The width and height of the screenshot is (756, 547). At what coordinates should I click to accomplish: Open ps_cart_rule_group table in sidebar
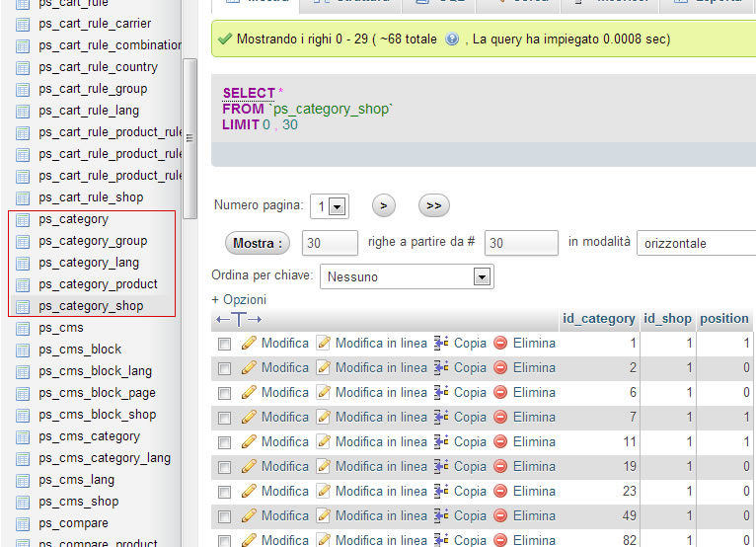coord(93,89)
